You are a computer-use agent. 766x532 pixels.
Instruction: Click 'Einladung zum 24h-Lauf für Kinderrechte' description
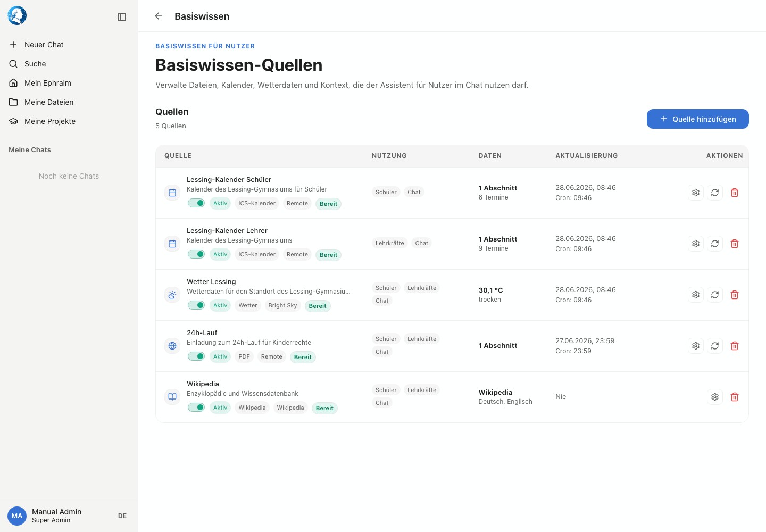pyautogui.click(x=249, y=343)
